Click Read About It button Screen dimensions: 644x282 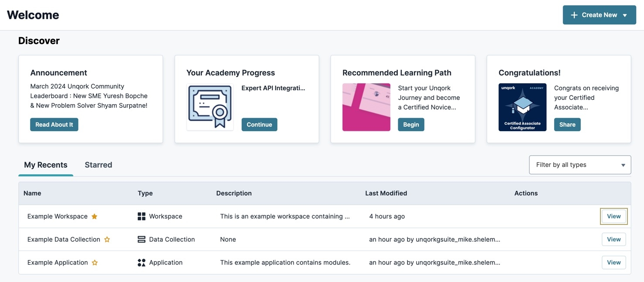pyautogui.click(x=54, y=125)
